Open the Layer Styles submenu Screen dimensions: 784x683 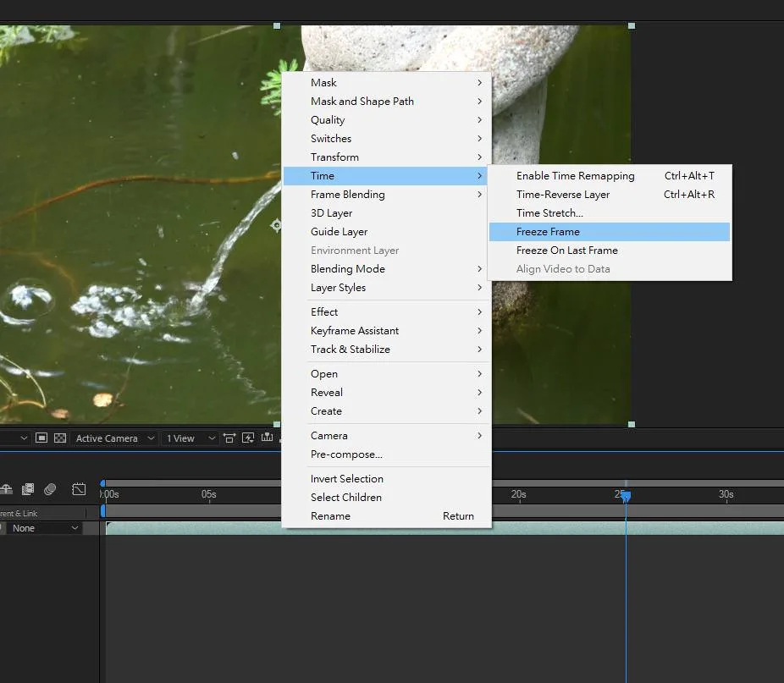(x=387, y=288)
